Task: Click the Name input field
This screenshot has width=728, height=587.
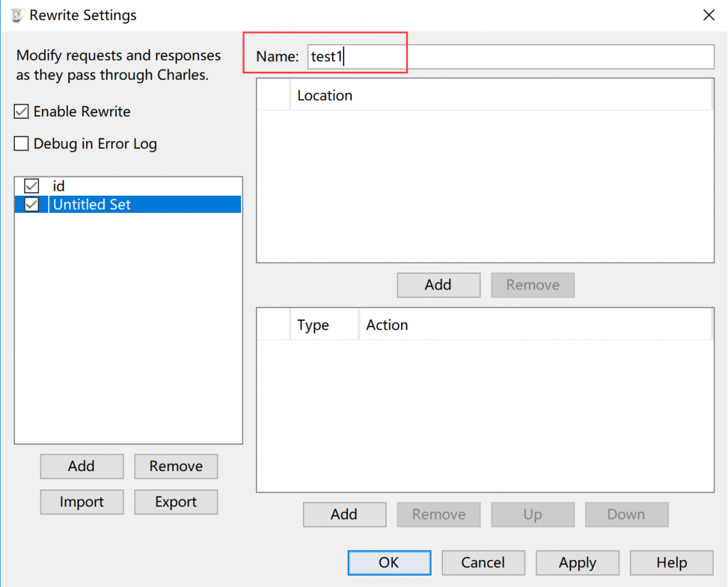Action: point(510,57)
